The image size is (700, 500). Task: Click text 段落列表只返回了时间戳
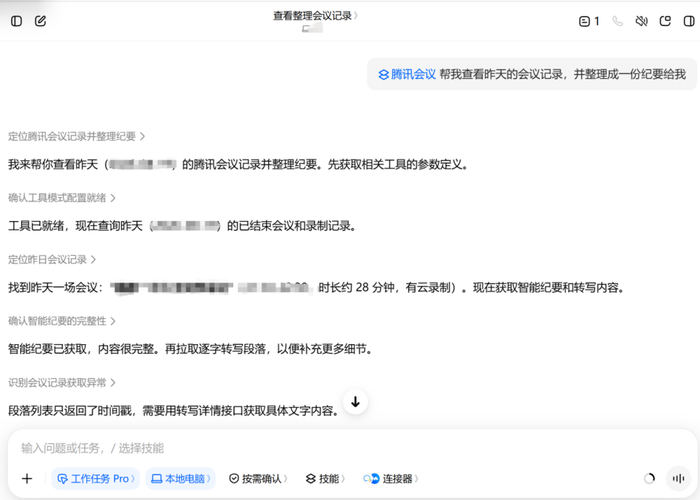pos(71,410)
